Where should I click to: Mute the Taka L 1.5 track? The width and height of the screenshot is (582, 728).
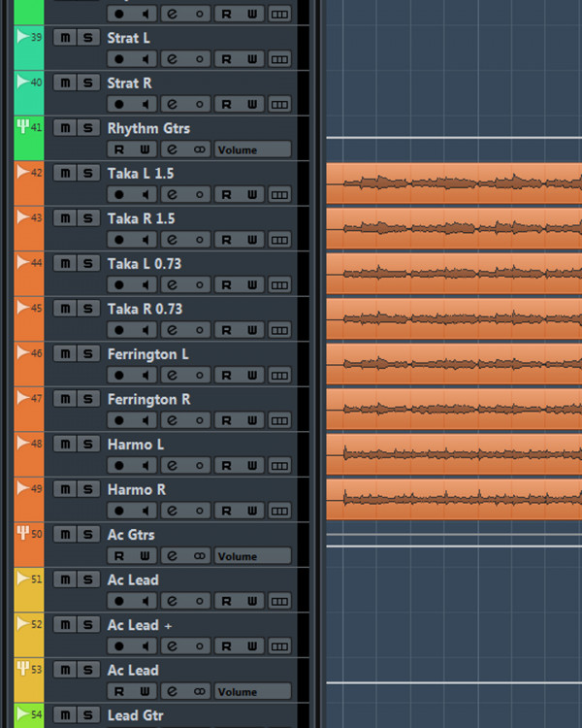[x=65, y=173]
